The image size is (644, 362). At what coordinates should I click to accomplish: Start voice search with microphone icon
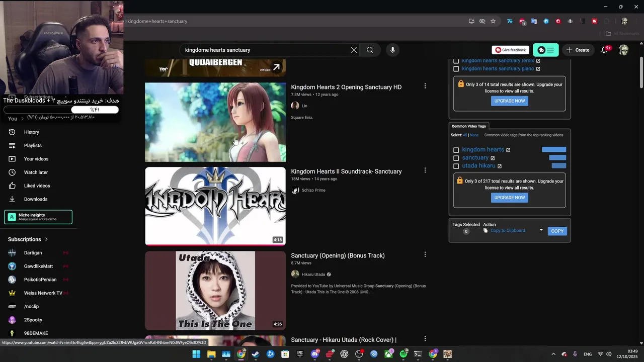coord(393,50)
